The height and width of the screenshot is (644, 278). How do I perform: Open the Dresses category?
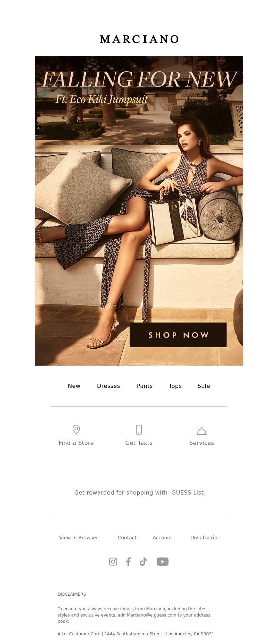pyautogui.click(x=108, y=386)
